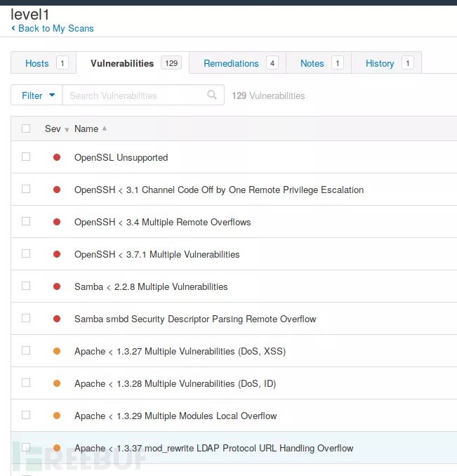Check the Samba < 2.2.8 row checkbox
The image size is (457, 476).
pos(26,286)
